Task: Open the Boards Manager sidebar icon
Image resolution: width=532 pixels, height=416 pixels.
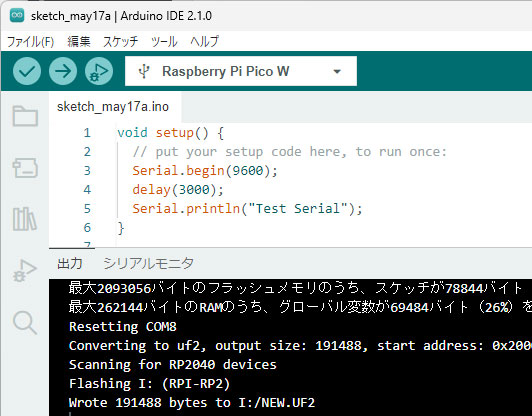Action: pyautogui.click(x=25, y=168)
